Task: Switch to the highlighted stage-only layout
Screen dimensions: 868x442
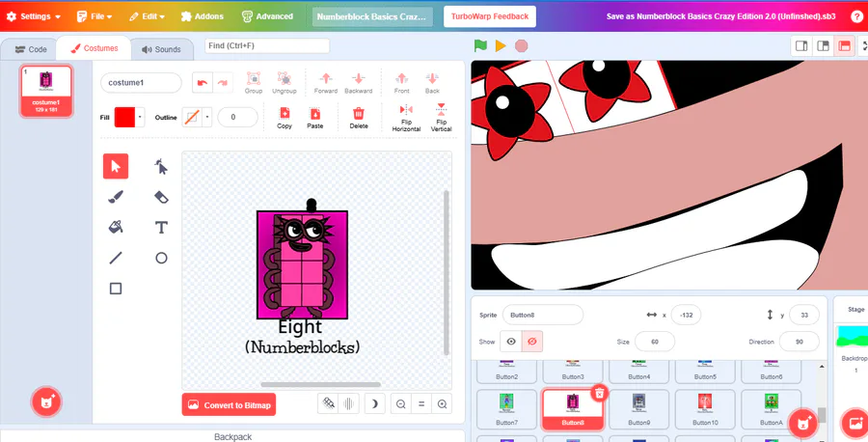Action: coord(844,46)
